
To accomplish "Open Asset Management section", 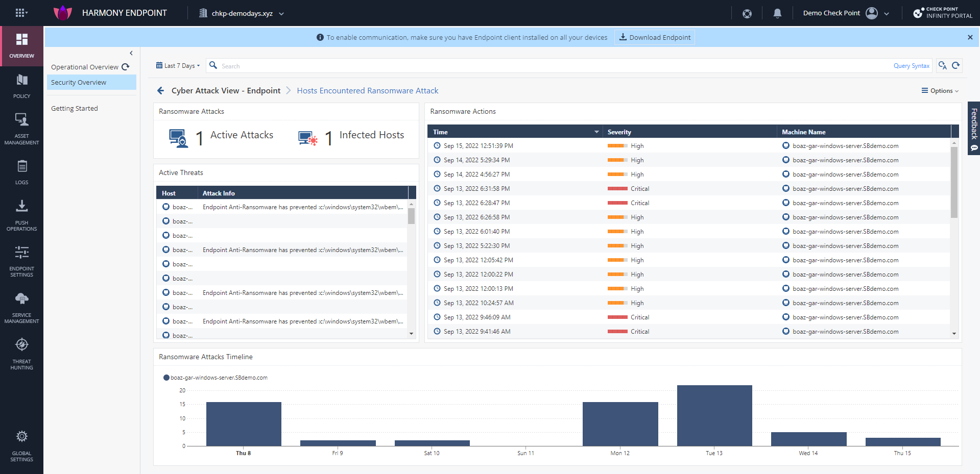I will [21, 129].
